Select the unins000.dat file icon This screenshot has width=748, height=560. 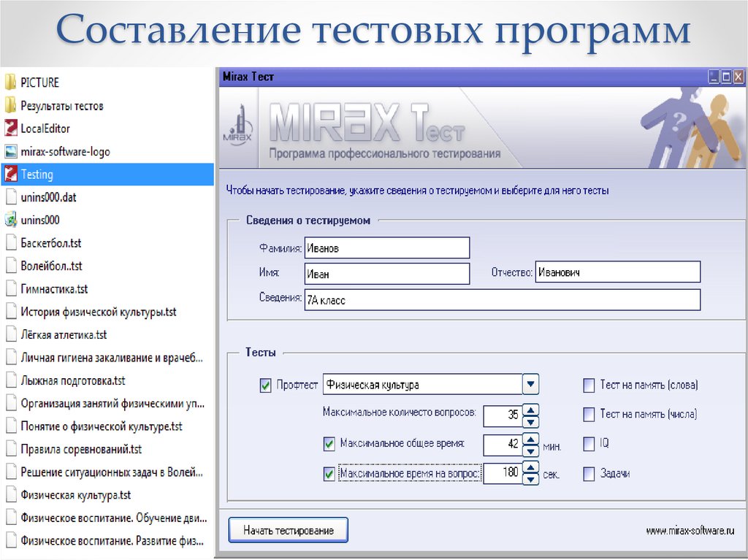click(x=11, y=196)
